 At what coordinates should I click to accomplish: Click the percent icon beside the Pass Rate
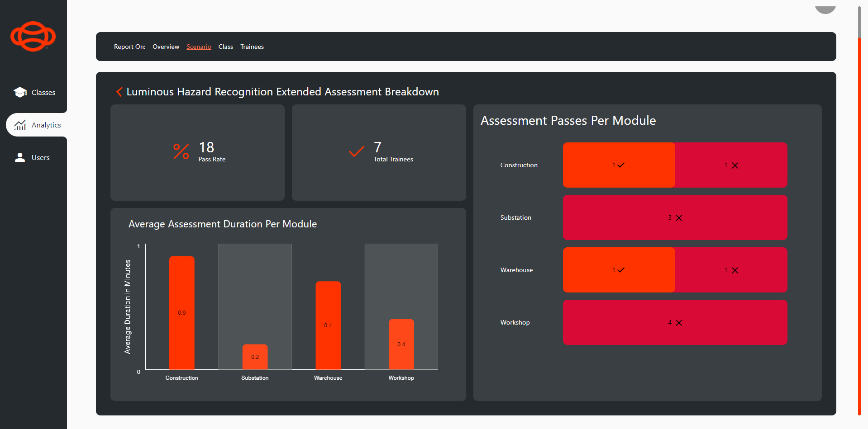click(180, 152)
